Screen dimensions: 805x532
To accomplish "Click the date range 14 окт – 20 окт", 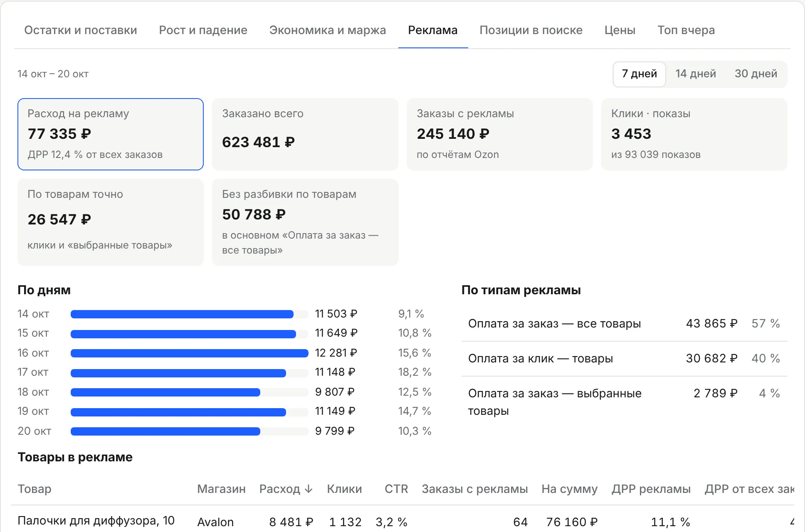I will coord(53,74).
